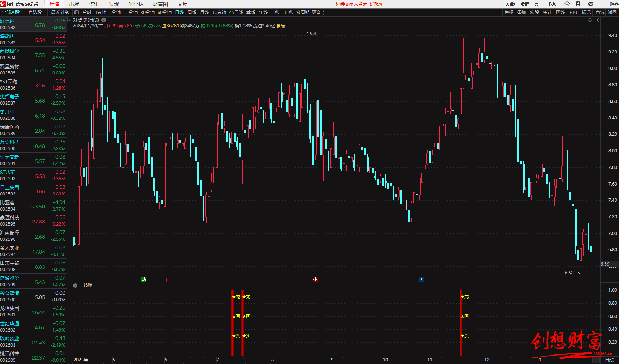Open the 财富圈 main tab

160,4
